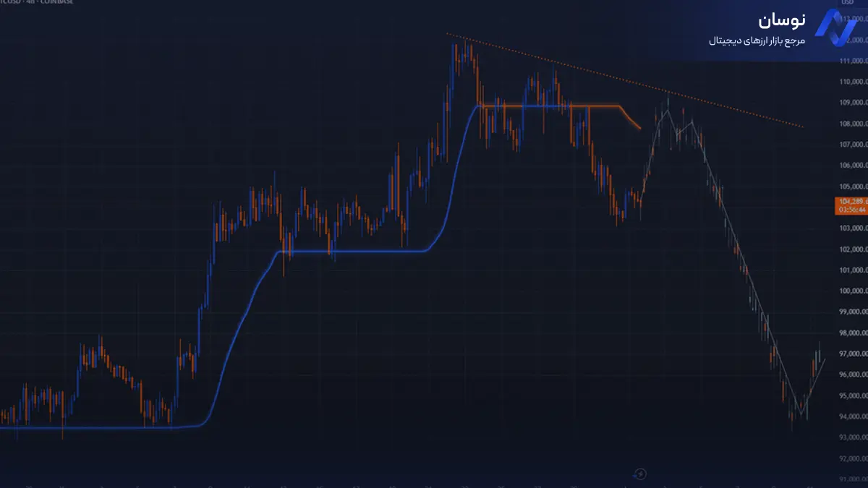The width and height of the screenshot is (868, 488).
Task: Click the 94,000.00 price axis label
Action: click(853, 418)
